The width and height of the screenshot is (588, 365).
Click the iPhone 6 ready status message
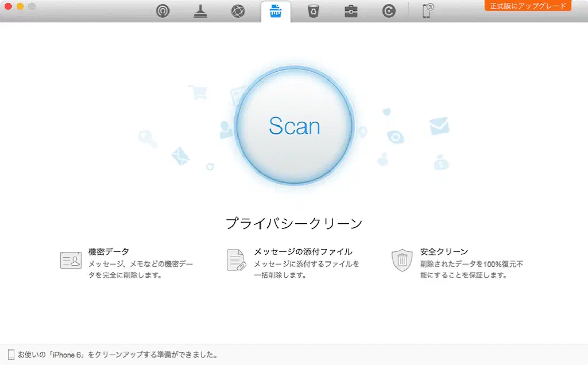(x=118, y=355)
